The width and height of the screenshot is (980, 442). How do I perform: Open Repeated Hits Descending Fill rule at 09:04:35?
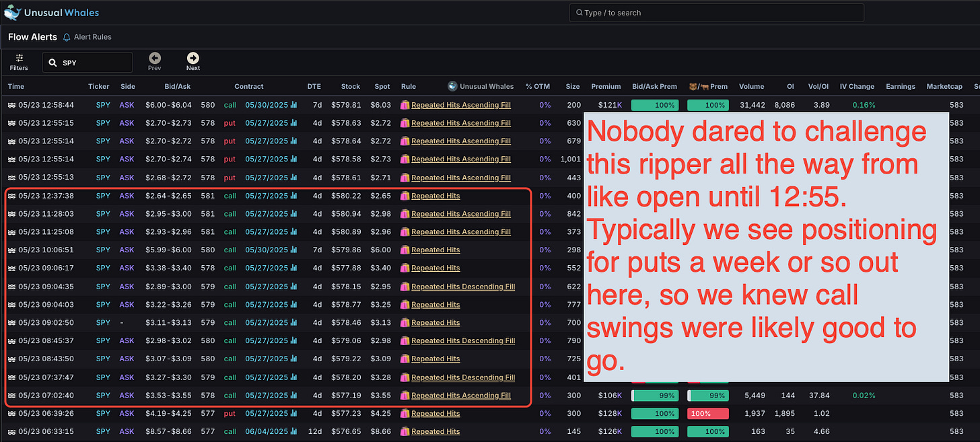(463, 287)
